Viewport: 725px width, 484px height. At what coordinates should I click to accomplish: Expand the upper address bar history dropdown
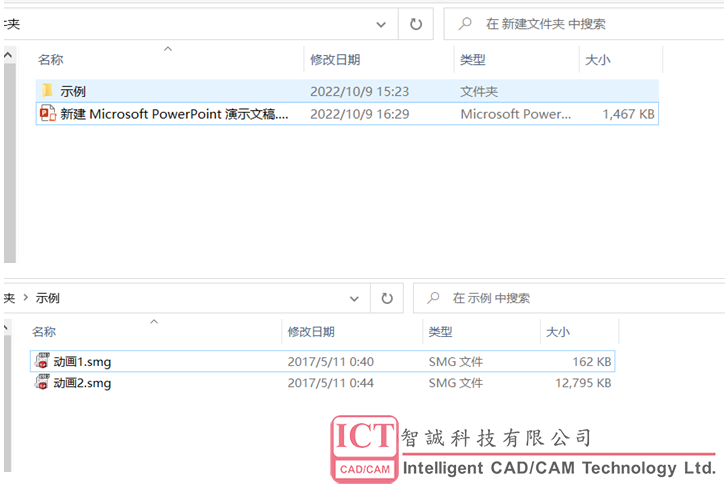[x=381, y=23]
